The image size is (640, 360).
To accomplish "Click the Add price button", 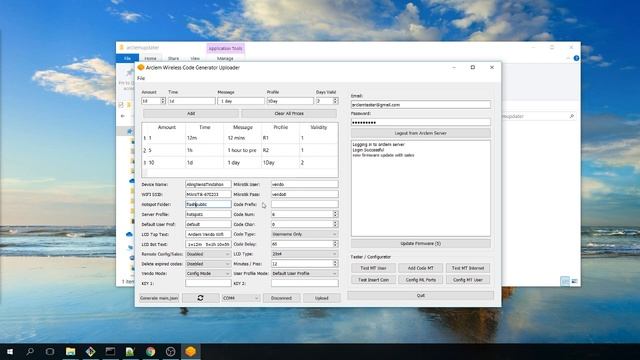I will (191, 113).
